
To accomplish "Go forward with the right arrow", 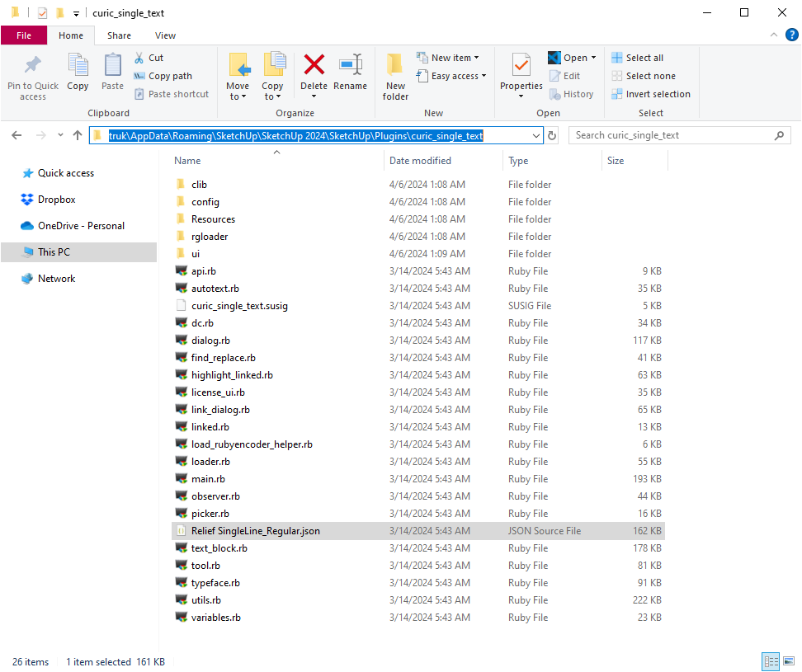I will tap(41, 135).
